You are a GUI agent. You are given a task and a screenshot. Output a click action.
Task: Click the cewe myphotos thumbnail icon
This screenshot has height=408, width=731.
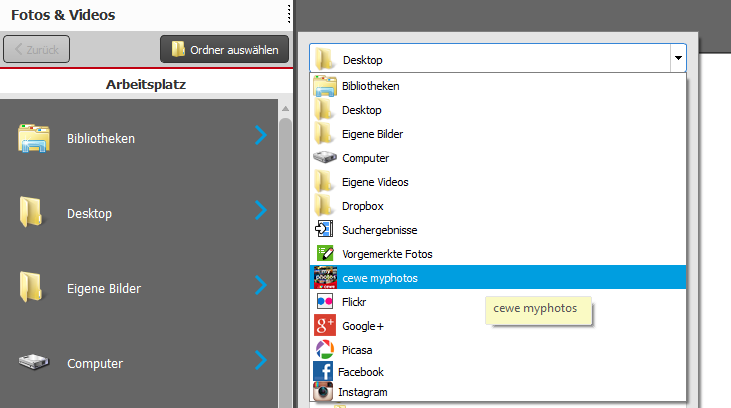325,277
